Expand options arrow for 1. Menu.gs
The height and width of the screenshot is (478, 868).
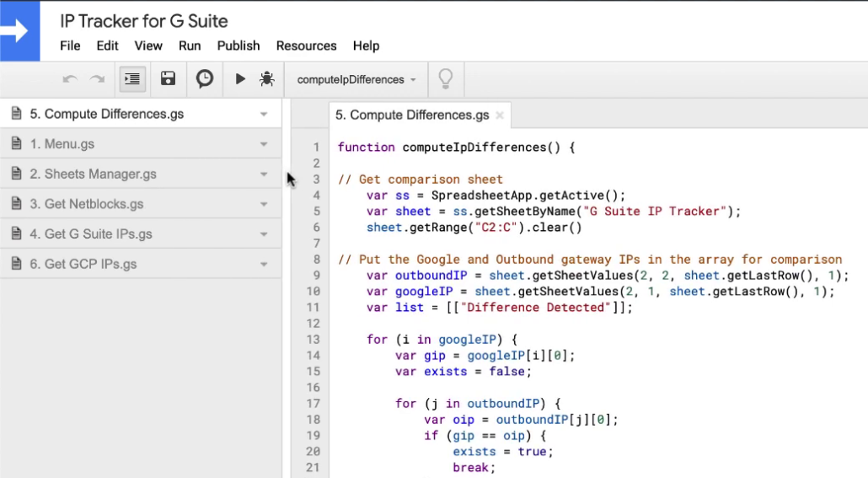264,144
